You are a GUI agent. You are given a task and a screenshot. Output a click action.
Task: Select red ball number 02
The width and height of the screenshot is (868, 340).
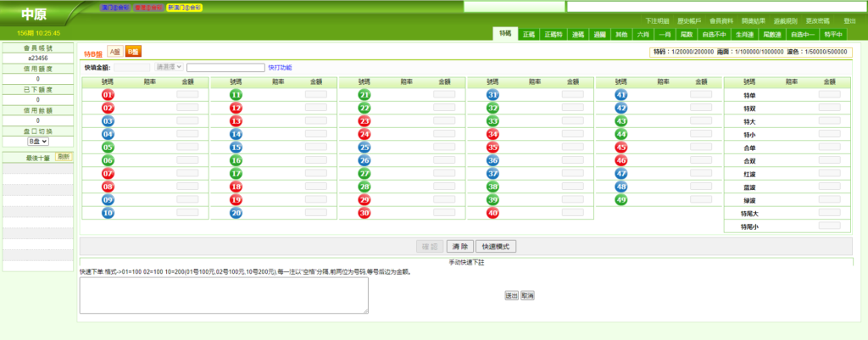[x=108, y=108]
